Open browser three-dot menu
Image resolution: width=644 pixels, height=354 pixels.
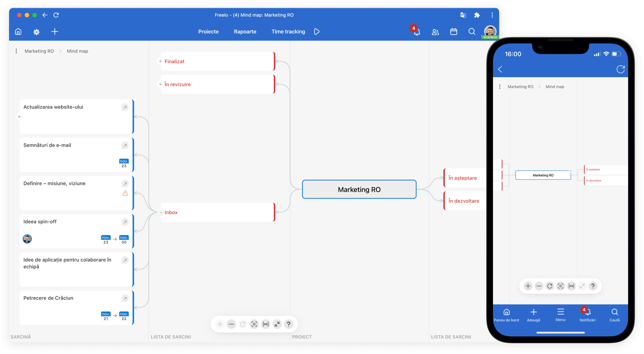coord(492,15)
